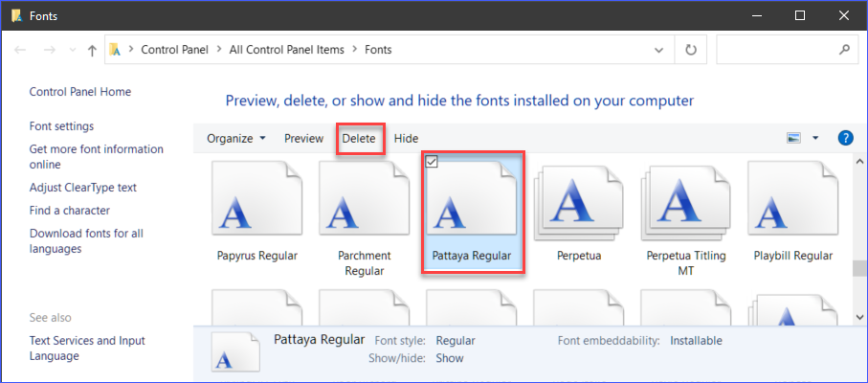Open the help question mark icon
Viewport: 868px width, 383px height.
pos(845,138)
